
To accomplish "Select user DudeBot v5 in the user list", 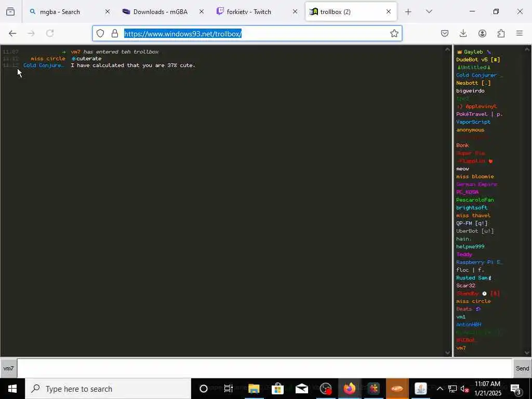I will pos(478,60).
